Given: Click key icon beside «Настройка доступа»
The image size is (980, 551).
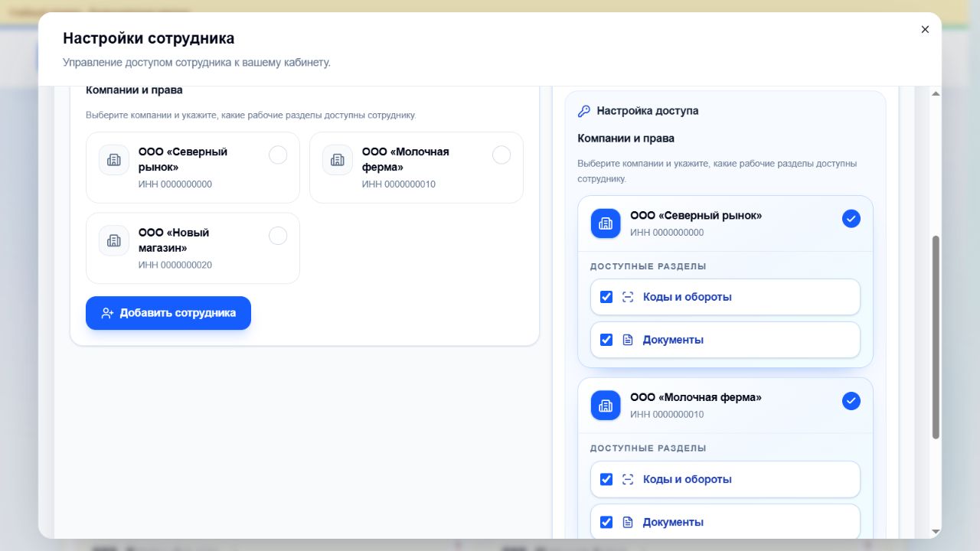Looking at the screenshot, I should point(584,111).
